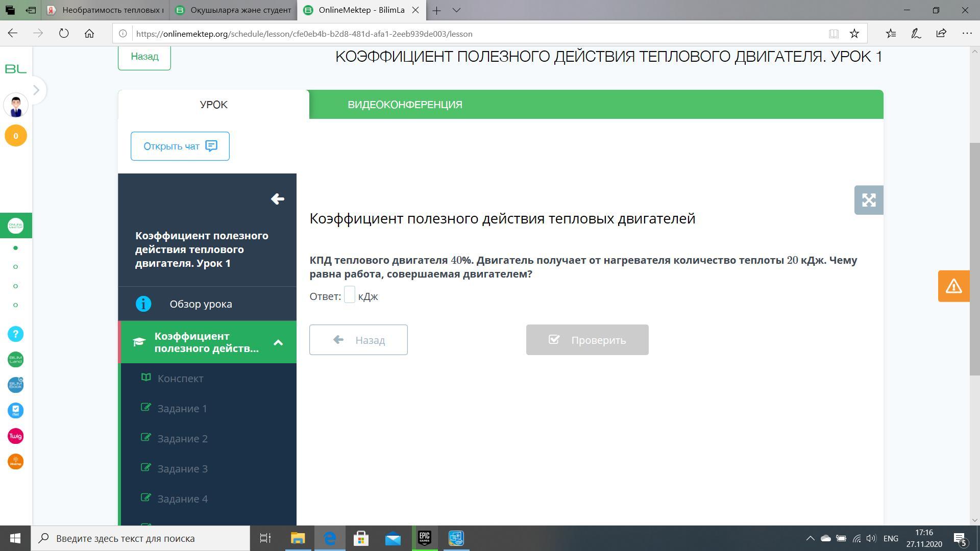Click the answer input box for кДж
This screenshot has height=551, width=980.
pyautogui.click(x=349, y=295)
